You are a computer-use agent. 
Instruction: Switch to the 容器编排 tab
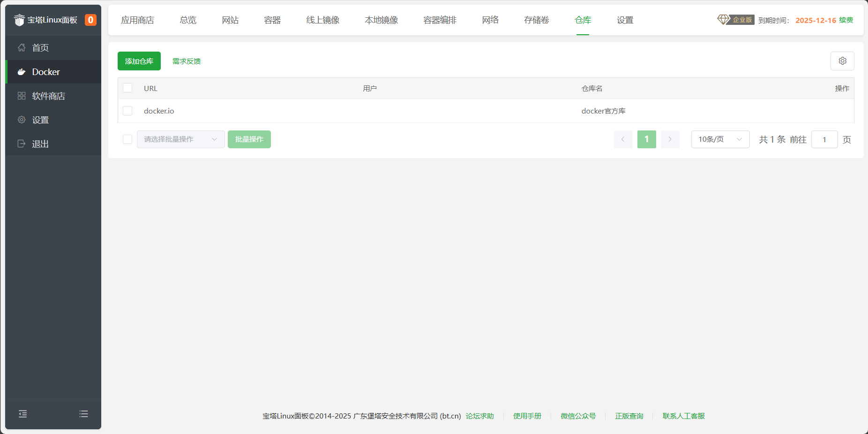[439, 20]
